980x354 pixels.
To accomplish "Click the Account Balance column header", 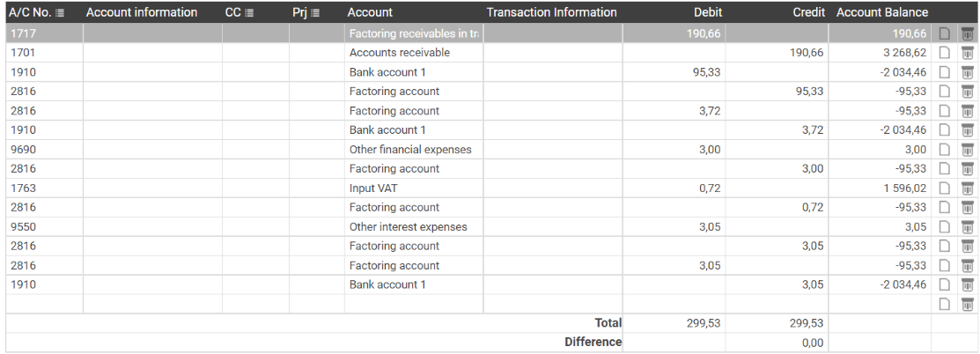I will point(881,12).
